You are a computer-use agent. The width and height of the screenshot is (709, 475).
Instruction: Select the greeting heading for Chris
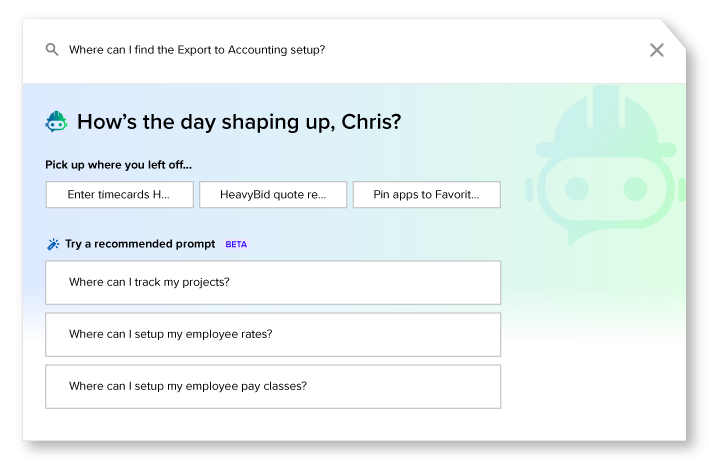(x=239, y=122)
